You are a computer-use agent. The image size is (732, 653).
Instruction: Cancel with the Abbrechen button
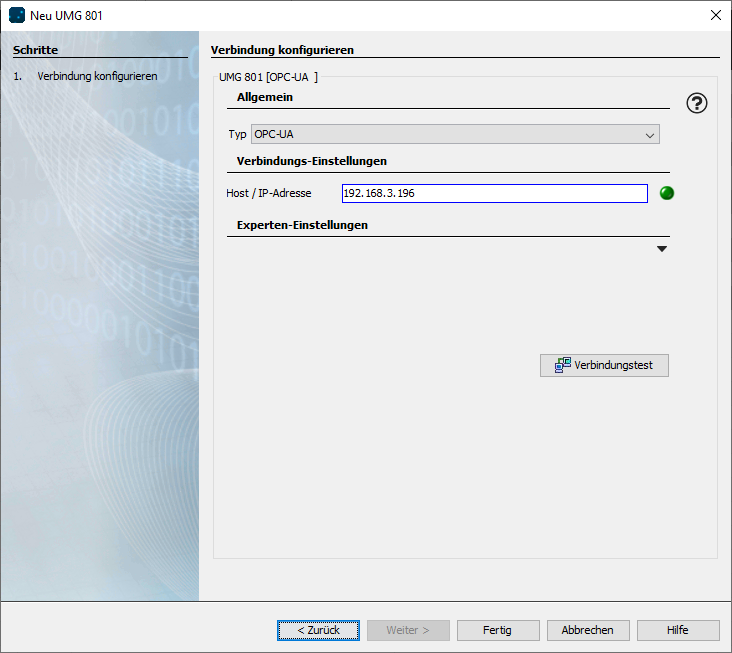click(x=588, y=630)
